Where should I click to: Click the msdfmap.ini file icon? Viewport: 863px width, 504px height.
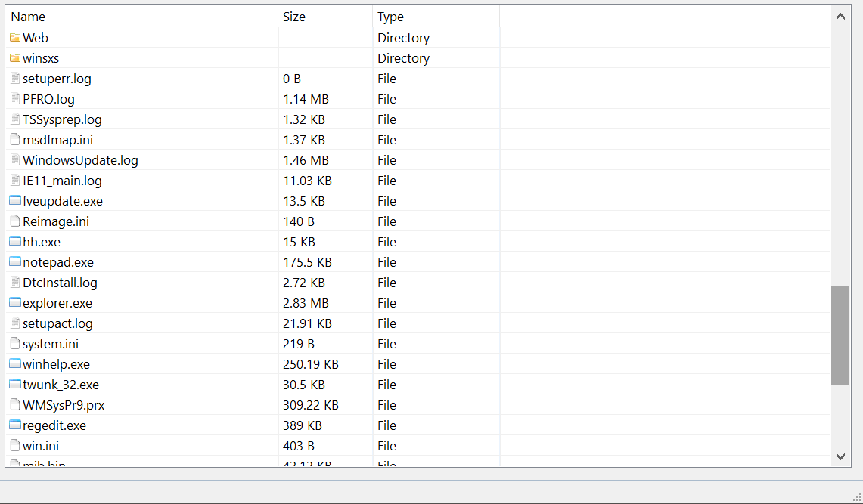pos(15,140)
